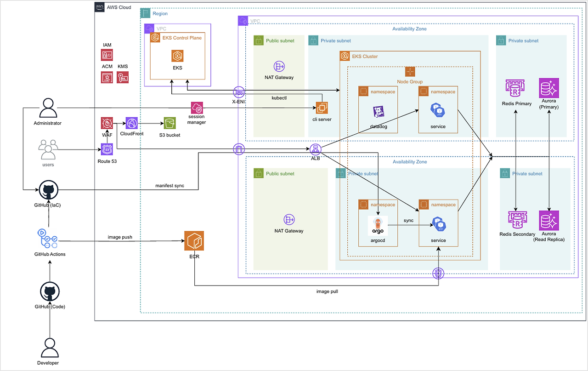Click the GitHub Actions icon
Screen dimensions: 588x371
(48, 240)
